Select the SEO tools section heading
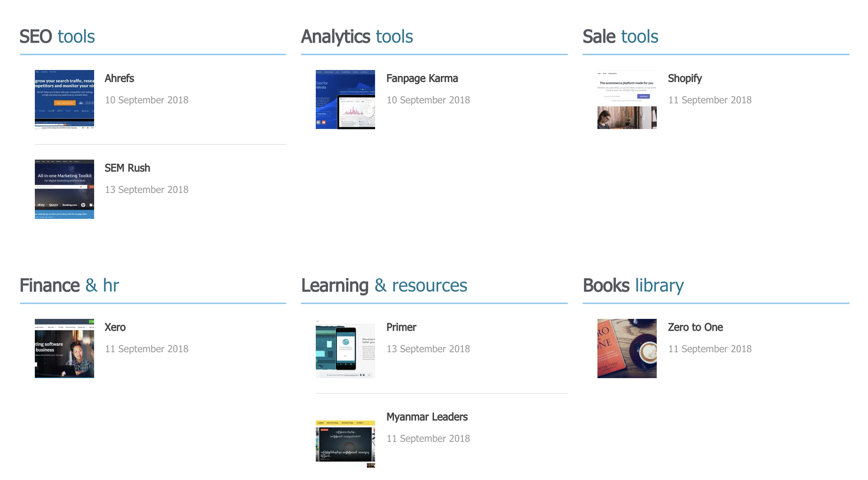Screen dimensions: 868x480 click(57, 37)
